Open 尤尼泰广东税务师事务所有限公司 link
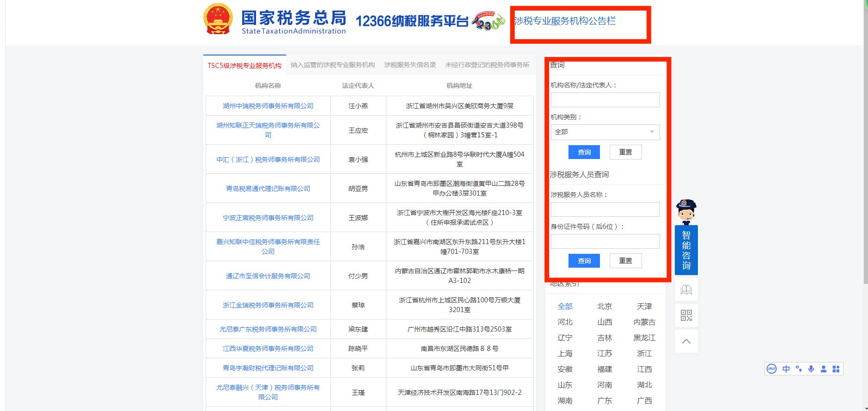868x411 pixels. click(x=268, y=329)
